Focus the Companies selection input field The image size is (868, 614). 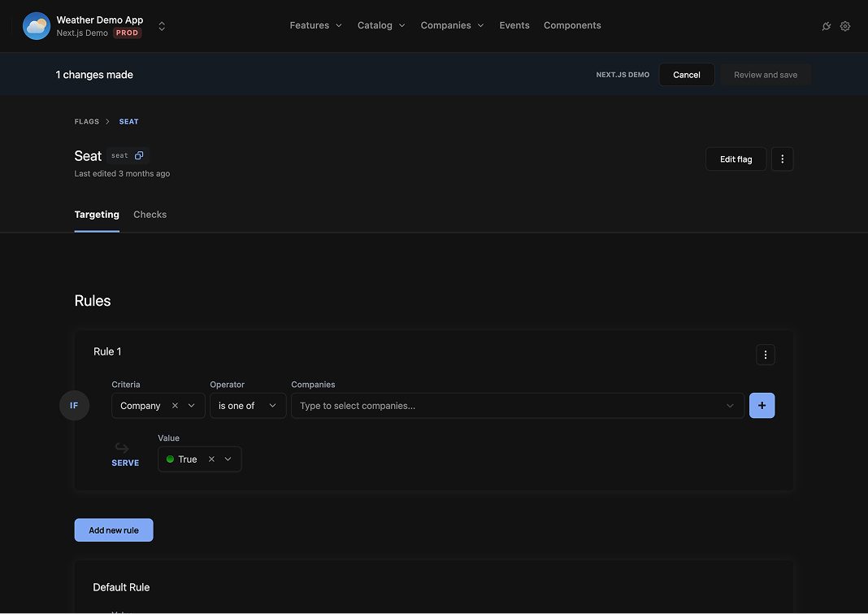508,406
